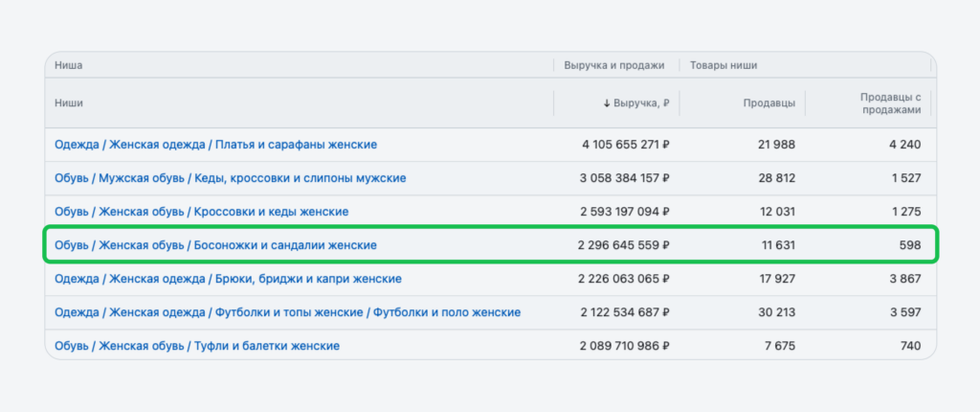Screen dimensions: 980x412
Task: Select the revenue cell 2 089 710 986 ₽
Action: [624, 346]
